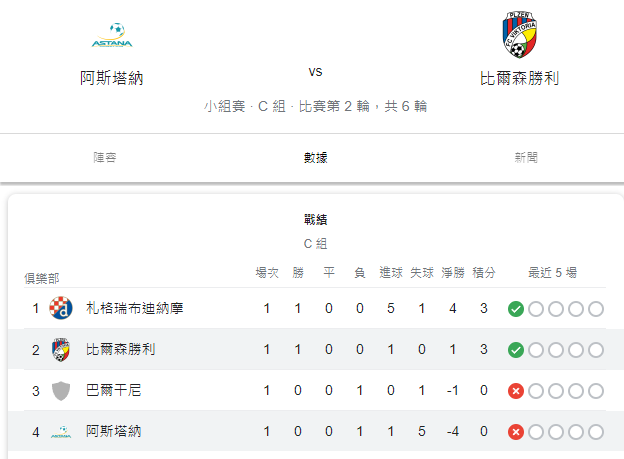Image resolution: width=624 pixels, height=459 pixels.
Task: Open the 陣容 tab
Action: point(105,158)
